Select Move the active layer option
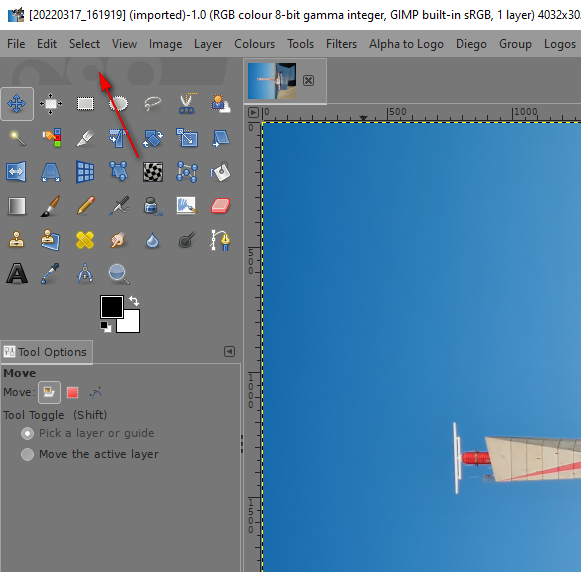 [27, 454]
